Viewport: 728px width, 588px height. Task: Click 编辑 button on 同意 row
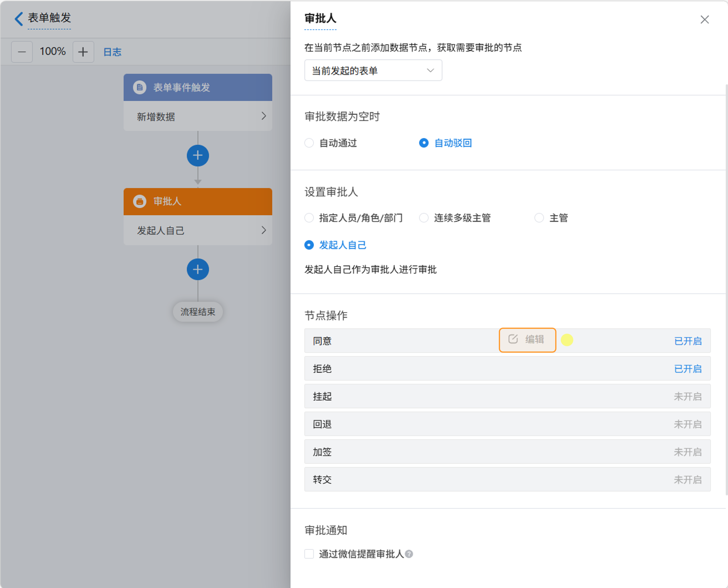coord(527,340)
